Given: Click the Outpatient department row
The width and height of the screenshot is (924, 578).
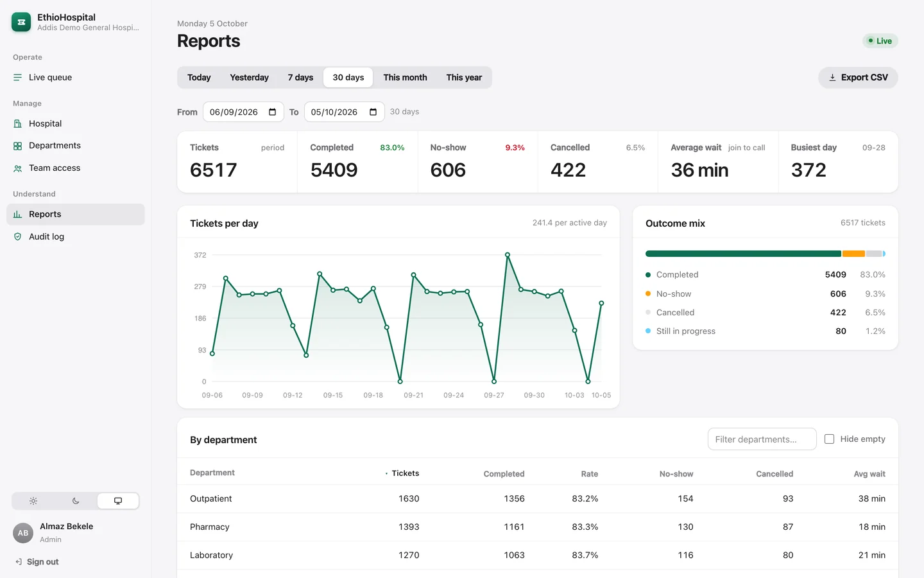Looking at the screenshot, I should point(538,499).
